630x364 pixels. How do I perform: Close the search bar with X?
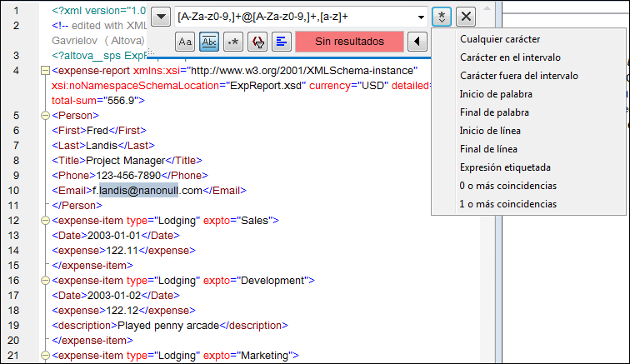467,17
